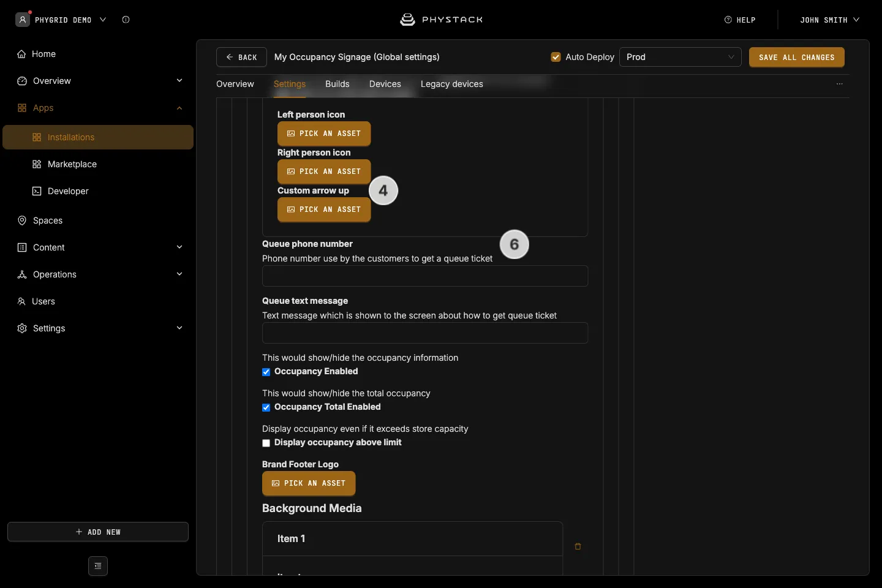Viewport: 882px width, 588px height.
Task: Click the Help question mark icon
Action: pyautogui.click(x=728, y=20)
